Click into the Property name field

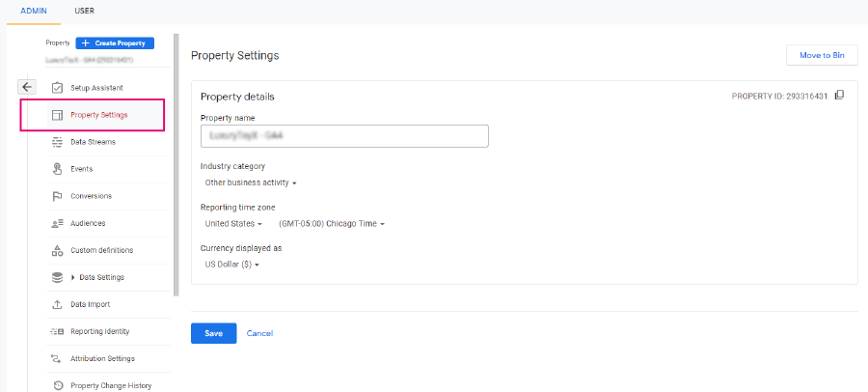click(344, 136)
